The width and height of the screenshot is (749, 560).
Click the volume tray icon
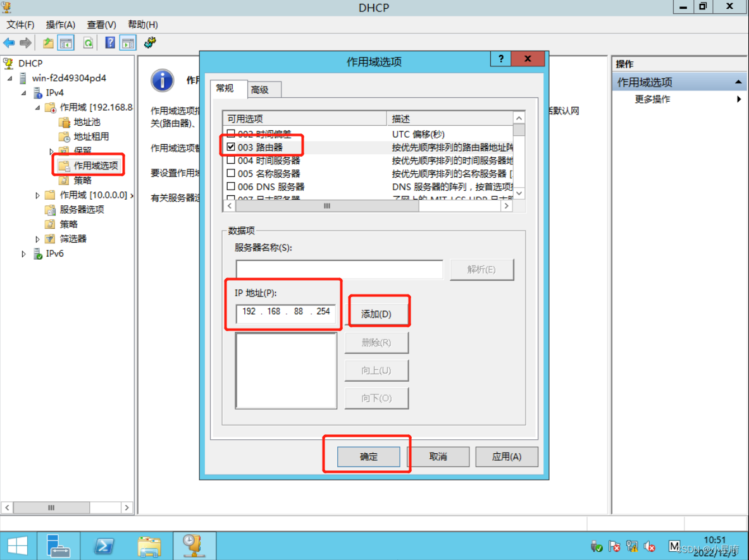(x=650, y=546)
